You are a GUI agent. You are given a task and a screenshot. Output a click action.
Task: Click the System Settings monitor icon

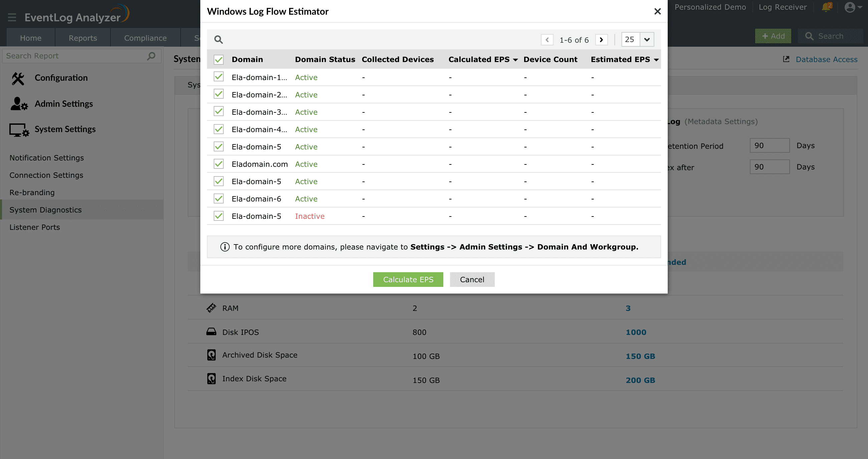pos(19,130)
